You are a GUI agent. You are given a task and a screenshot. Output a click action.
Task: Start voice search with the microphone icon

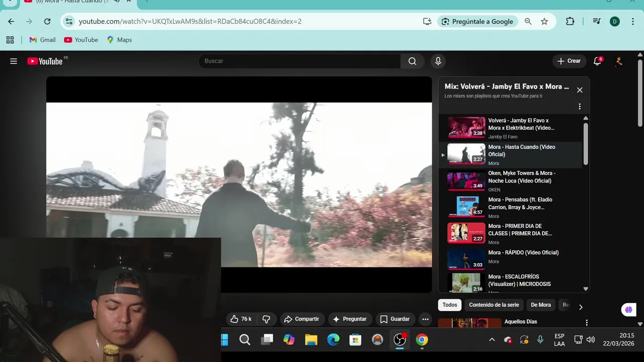(x=438, y=61)
